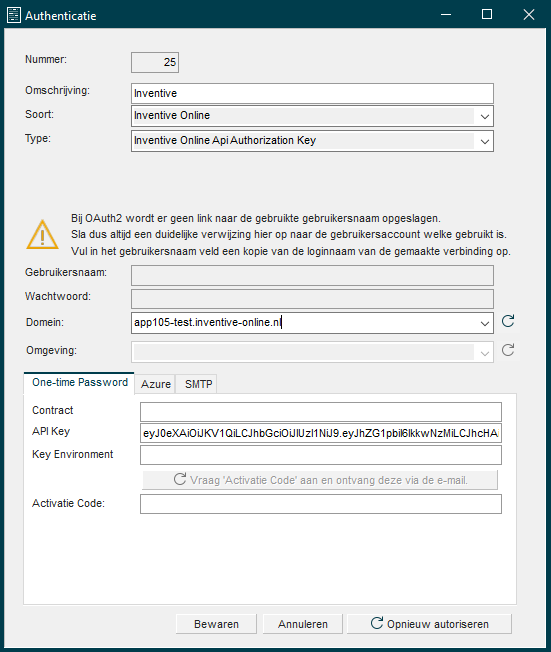The height and width of the screenshot is (652, 551).
Task: Close the Authenticatie dialog
Action: (x=529, y=15)
